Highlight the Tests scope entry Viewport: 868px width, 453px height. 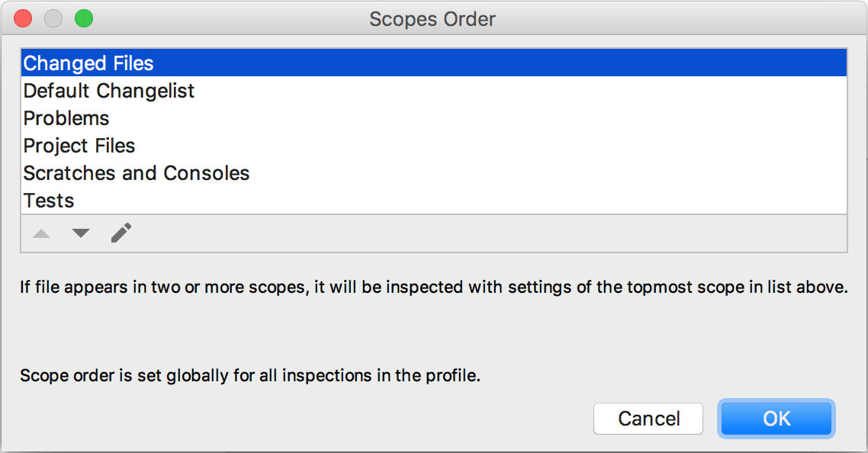pos(434,201)
